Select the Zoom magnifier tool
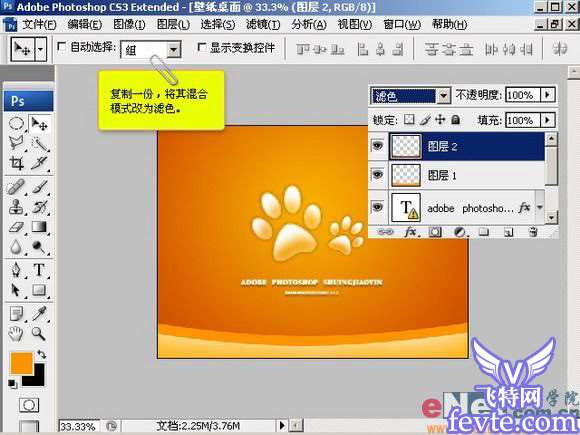The height and width of the screenshot is (435, 580). click(x=38, y=334)
